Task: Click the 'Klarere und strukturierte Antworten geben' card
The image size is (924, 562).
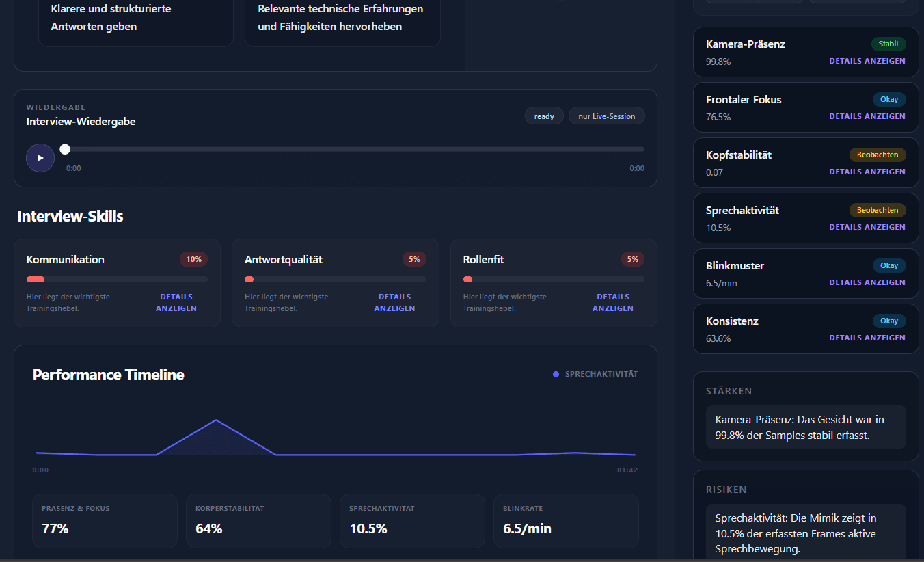Action: pyautogui.click(x=136, y=22)
